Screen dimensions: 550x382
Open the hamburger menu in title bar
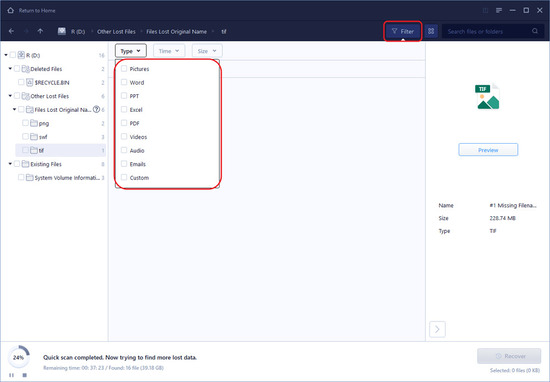(x=499, y=11)
